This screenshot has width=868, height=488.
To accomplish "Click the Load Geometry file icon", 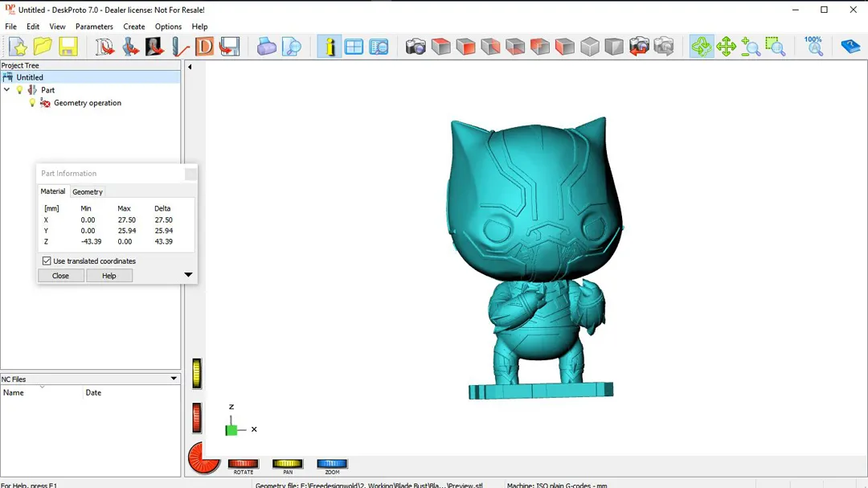I will (x=131, y=47).
